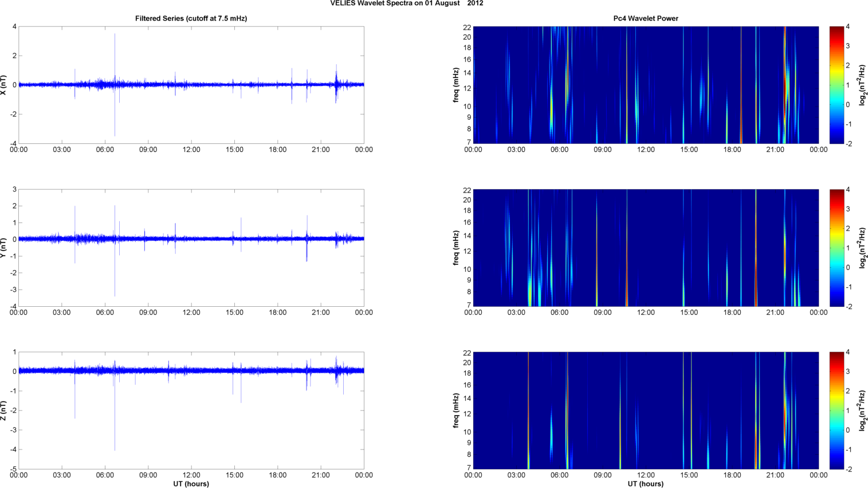This screenshot has height=488, width=868.
Task: Click freq (mHz) label of the middle spectrogram
Action: pos(457,248)
